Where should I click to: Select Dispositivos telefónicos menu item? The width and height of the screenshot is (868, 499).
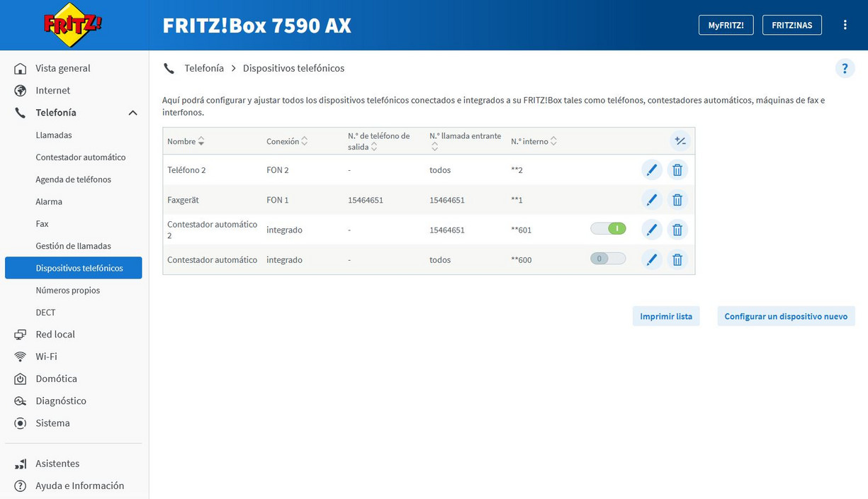coord(73,268)
